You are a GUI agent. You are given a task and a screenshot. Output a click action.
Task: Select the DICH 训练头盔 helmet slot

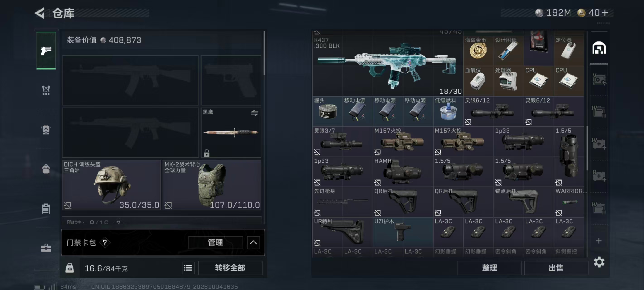pyautogui.click(x=111, y=185)
